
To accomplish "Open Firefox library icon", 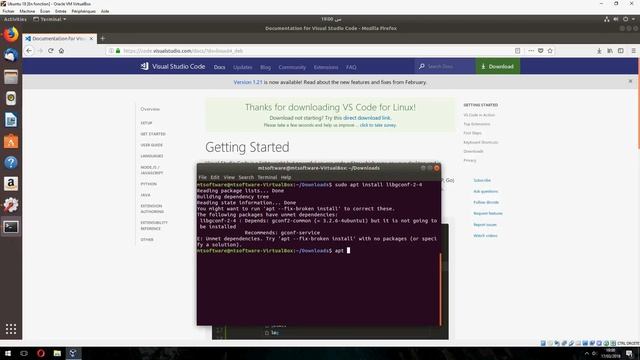I will coord(610,51).
